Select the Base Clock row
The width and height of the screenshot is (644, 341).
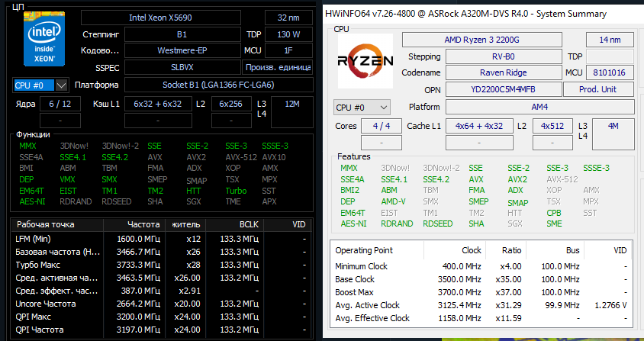[x=481, y=279]
